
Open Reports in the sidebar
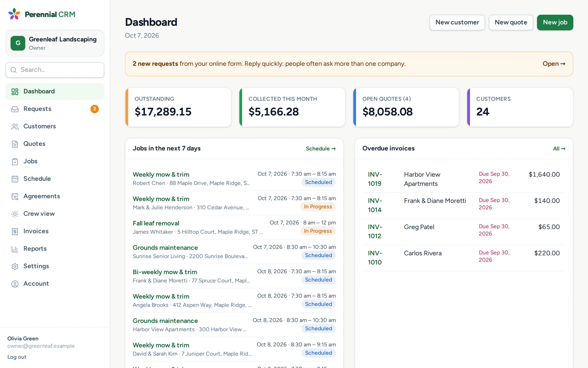(x=55, y=249)
